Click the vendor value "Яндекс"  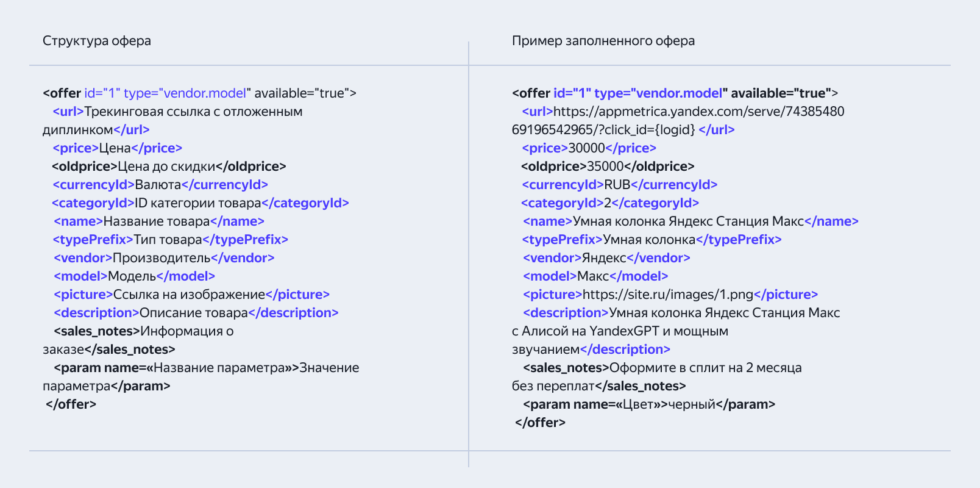604,258
